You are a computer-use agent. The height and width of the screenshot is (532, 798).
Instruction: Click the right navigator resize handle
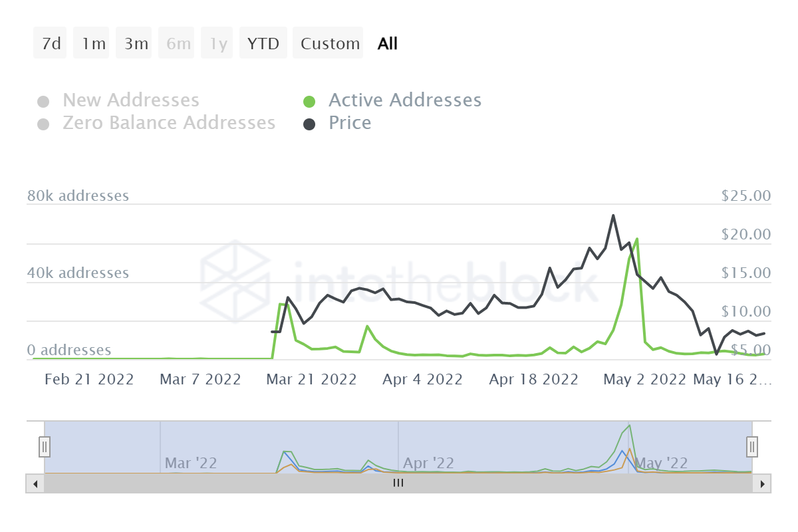point(751,447)
